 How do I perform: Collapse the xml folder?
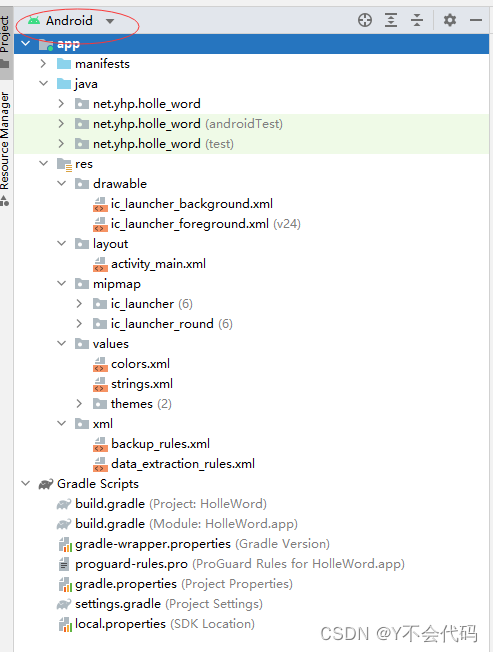62,423
